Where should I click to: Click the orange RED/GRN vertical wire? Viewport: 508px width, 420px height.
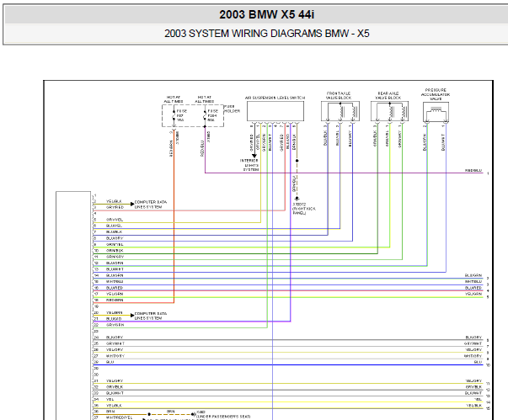pos(174,216)
